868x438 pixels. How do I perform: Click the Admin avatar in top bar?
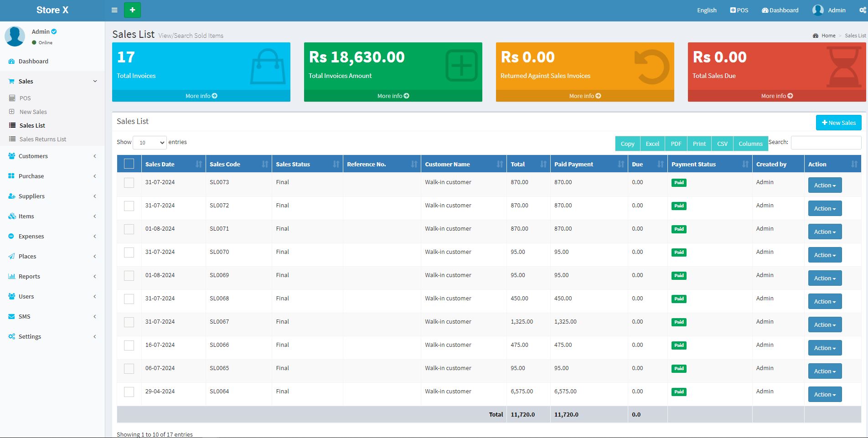(x=818, y=10)
